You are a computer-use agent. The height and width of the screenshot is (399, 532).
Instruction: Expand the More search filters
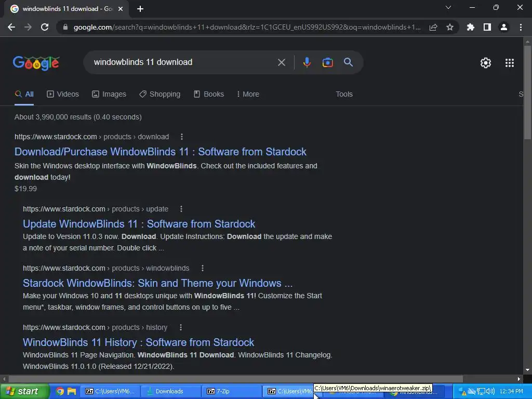(x=248, y=95)
